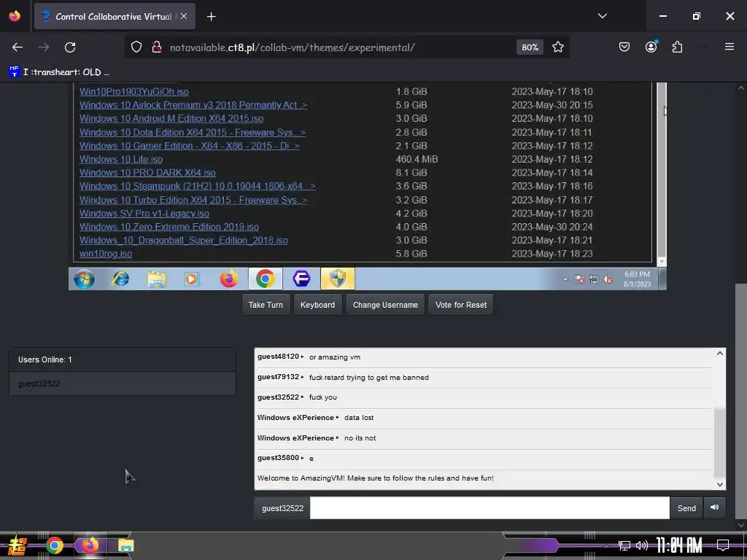The image size is (747, 560).
Task: Open the win10rog.iso link
Action: coord(106,253)
